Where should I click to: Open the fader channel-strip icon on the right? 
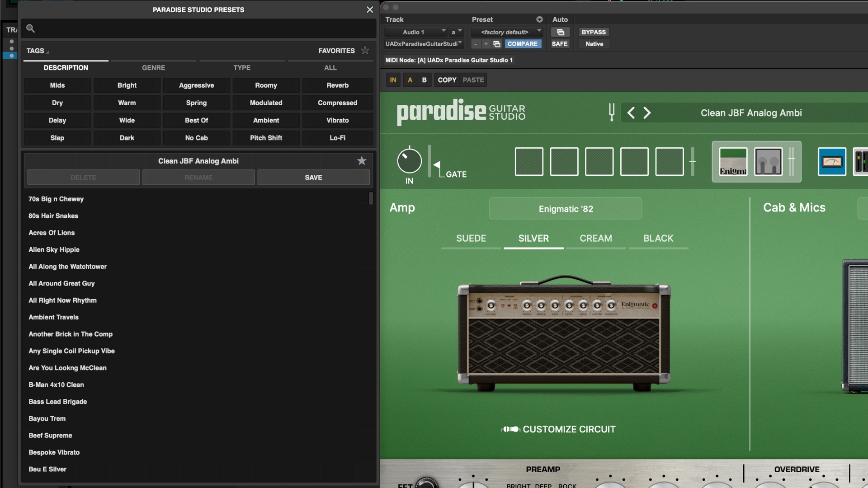(862, 161)
